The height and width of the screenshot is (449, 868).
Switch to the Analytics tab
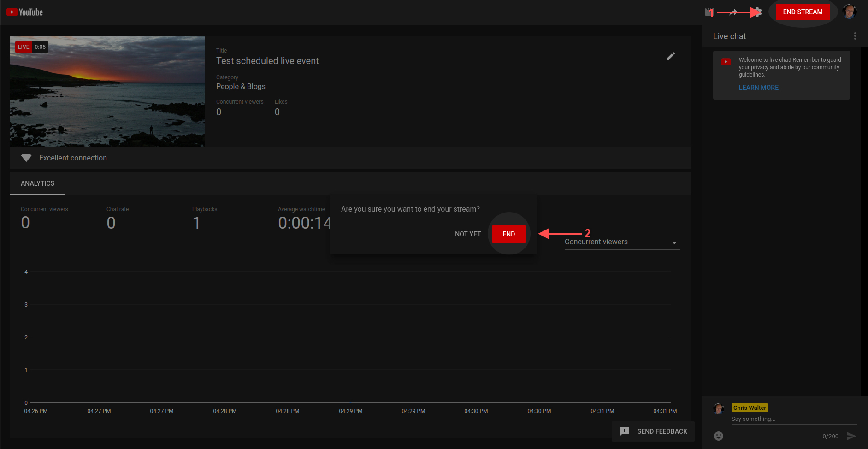(37, 183)
